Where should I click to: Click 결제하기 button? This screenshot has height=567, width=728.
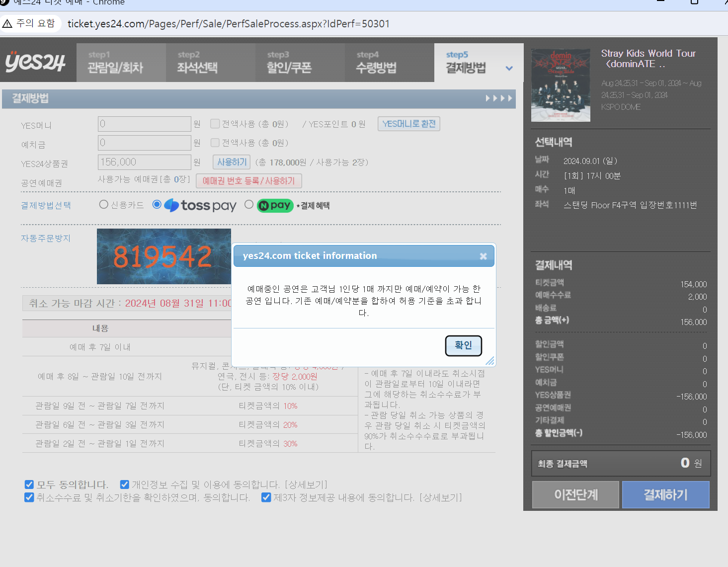665,494
